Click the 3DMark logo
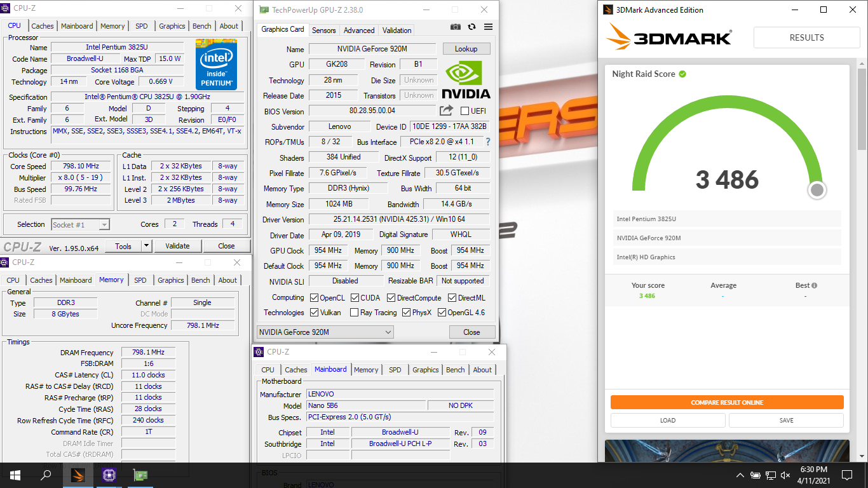The width and height of the screenshot is (868, 488). (x=668, y=37)
